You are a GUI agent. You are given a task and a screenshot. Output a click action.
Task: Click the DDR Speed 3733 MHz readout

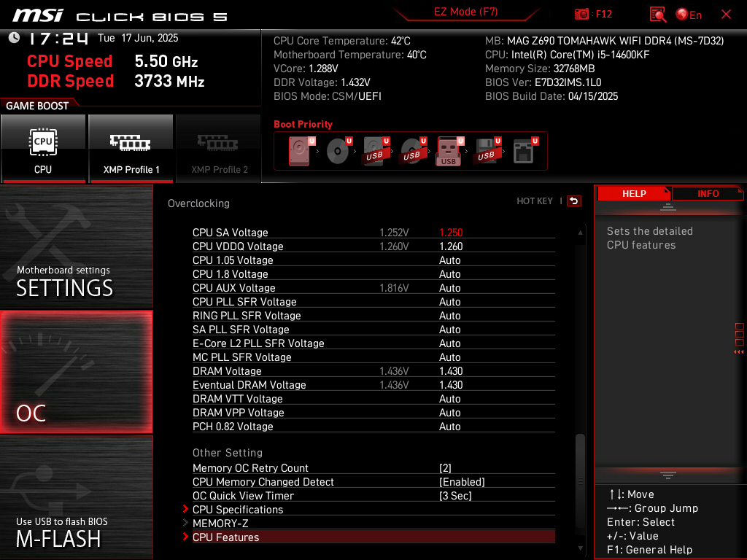pyautogui.click(x=116, y=81)
